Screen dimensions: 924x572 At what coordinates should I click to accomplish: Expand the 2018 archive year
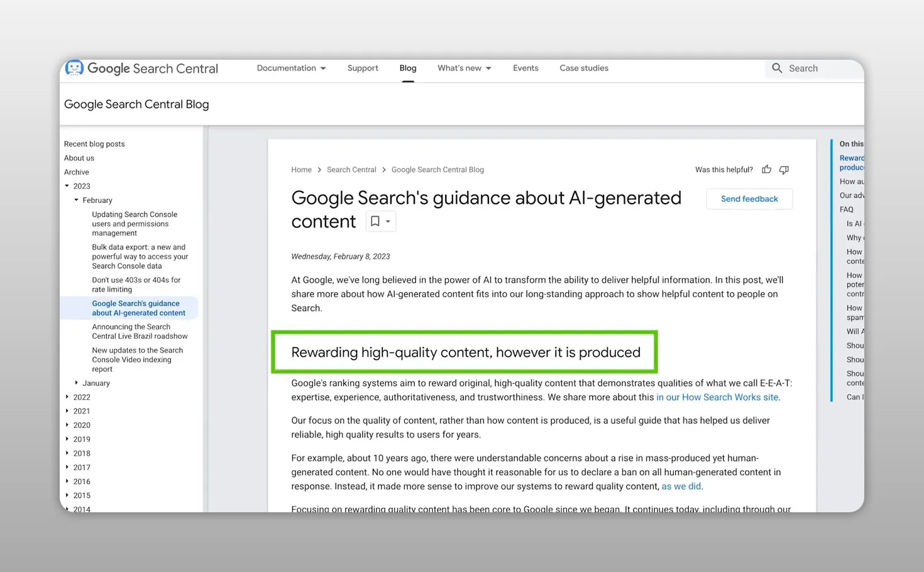tap(67, 453)
